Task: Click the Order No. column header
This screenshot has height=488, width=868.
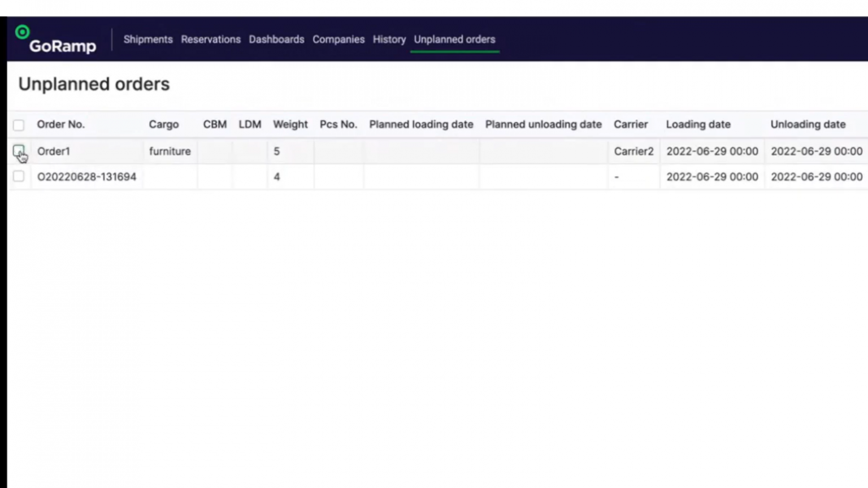Action: pos(60,124)
